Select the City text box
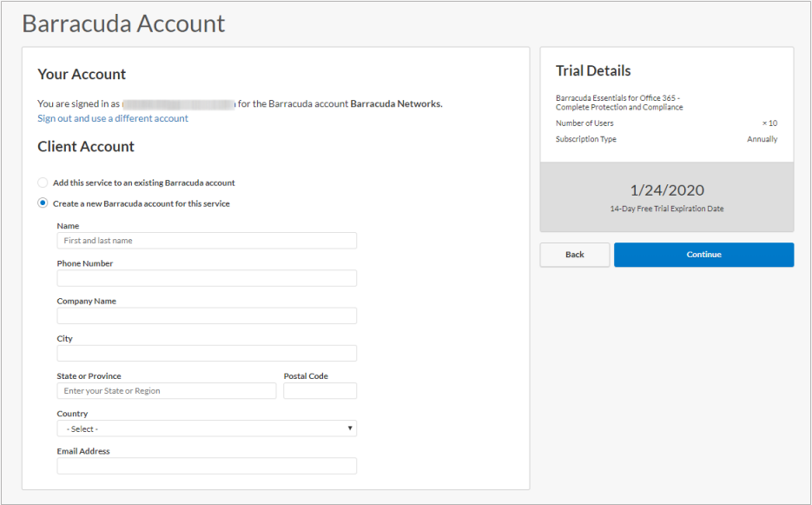This screenshot has width=812, height=505. pyautogui.click(x=207, y=353)
